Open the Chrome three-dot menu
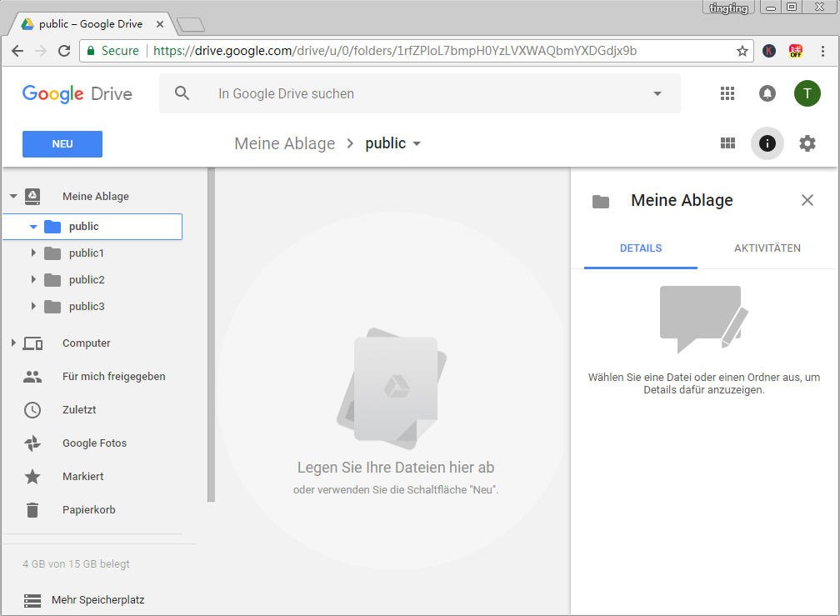The width and height of the screenshot is (840, 616). click(x=822, y=51)
